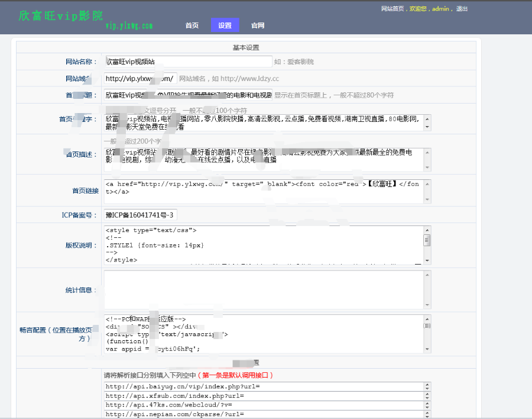Click the 退出 logout link

coord(462,9)
